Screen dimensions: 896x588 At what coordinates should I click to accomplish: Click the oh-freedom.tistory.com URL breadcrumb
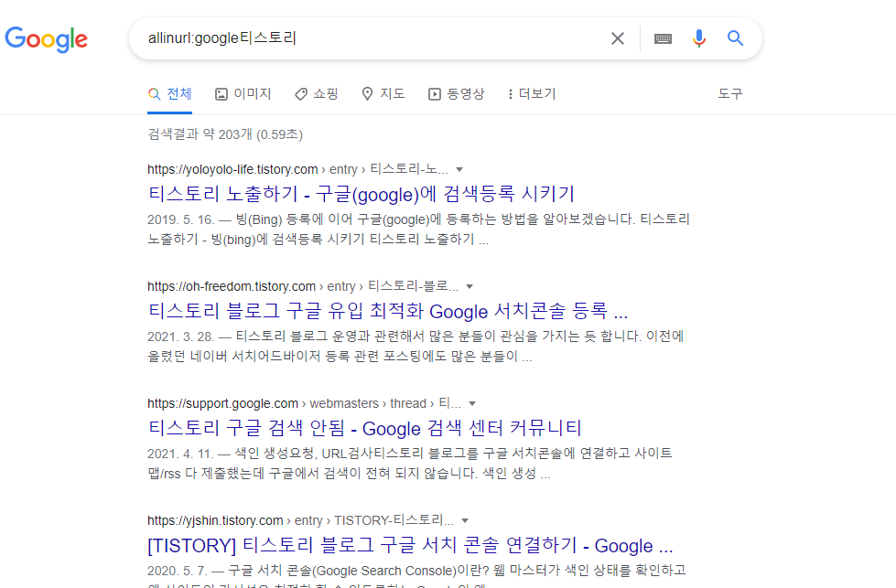coord(303,286)
